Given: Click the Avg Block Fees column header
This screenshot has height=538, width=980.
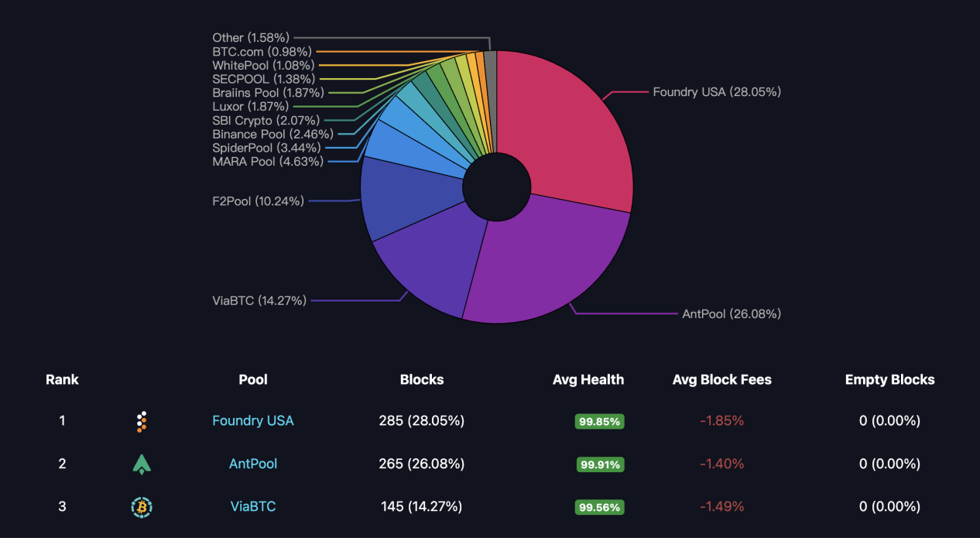Looking at the screenshot, I should point(721,379).
